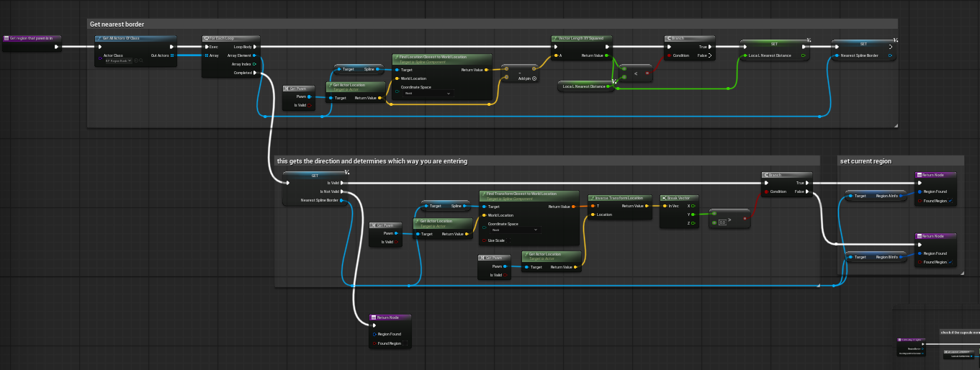
Task: Click the Return Value pin of Vector Length XY Squared
Action: [606, 55]
